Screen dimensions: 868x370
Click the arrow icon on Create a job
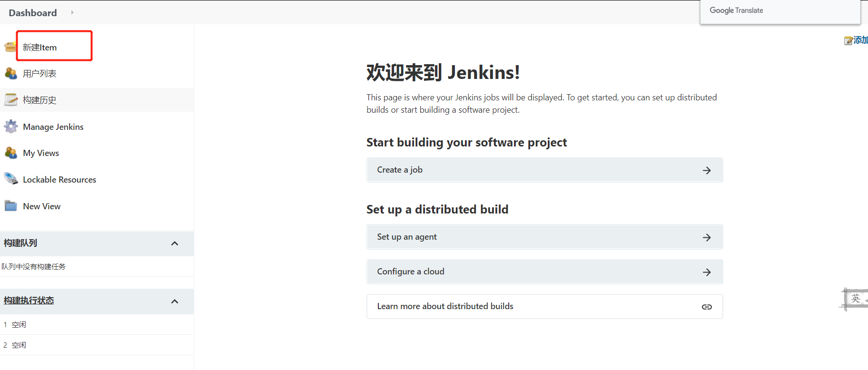[707, 170]
